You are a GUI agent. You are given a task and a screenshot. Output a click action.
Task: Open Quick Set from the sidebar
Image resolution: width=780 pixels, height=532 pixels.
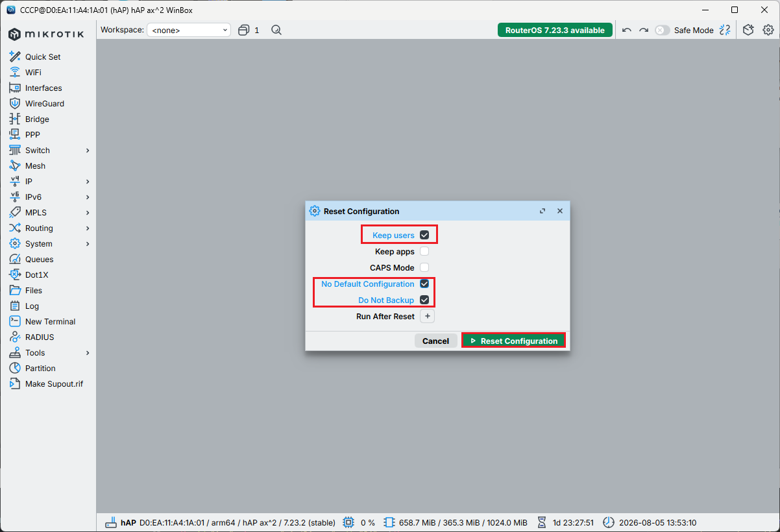click(x=43, y=57)
